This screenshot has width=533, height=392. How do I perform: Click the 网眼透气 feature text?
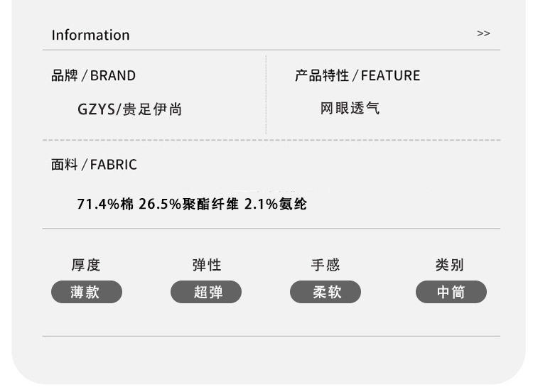click(x=350, y=109)
